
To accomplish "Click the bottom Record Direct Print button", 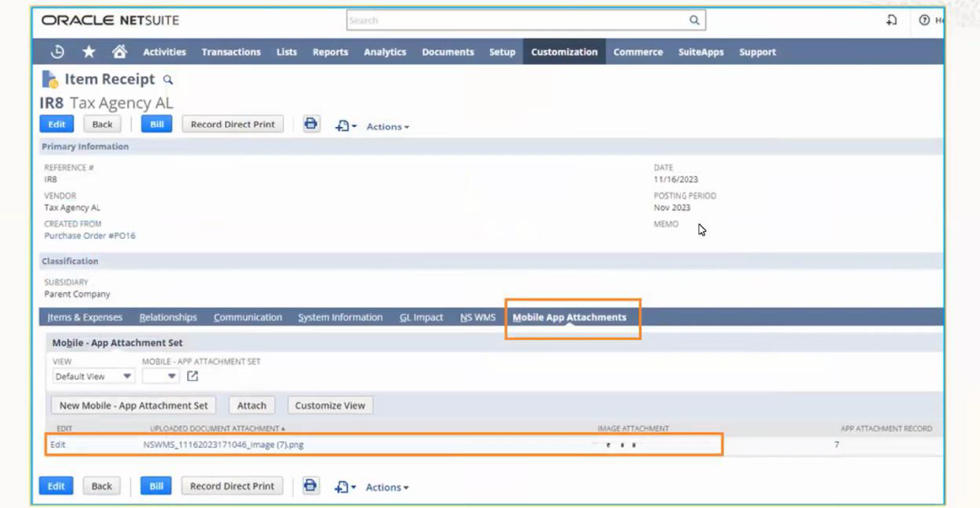I will point(232,486).
